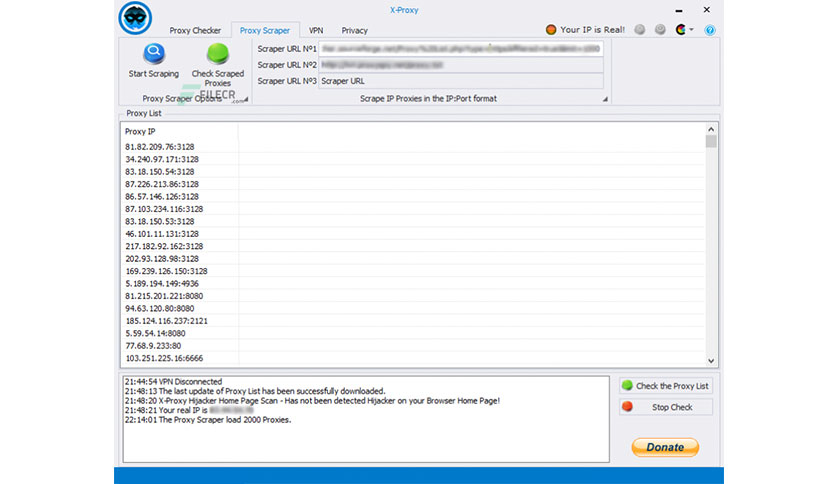Click the 'Your IP is Real!' status text
The image size is (836, 484).
pos(592,30)
